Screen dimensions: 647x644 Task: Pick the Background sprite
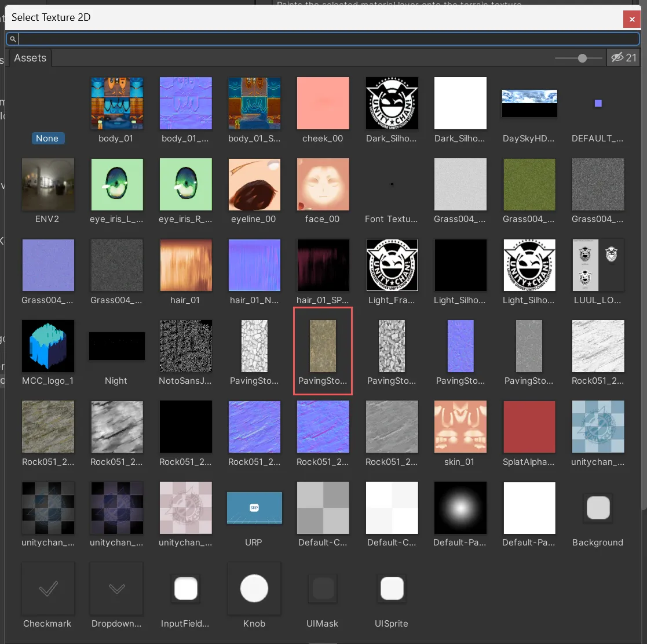598,508
